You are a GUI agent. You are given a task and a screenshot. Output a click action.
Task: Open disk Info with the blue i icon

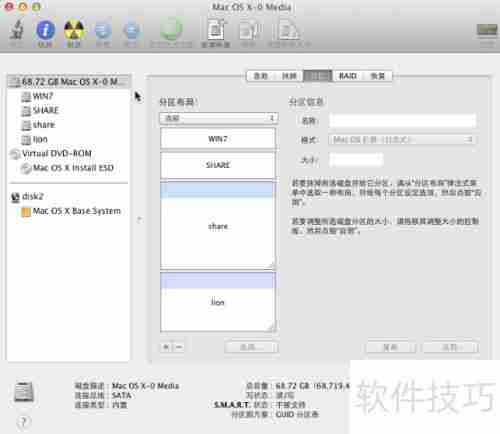[45, 30]
